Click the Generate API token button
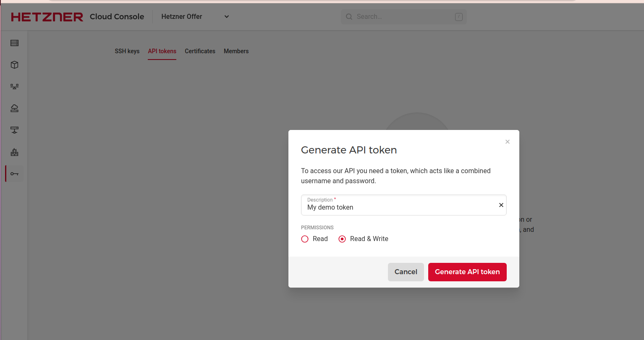 pyautogui.click(x=467, y=272)
